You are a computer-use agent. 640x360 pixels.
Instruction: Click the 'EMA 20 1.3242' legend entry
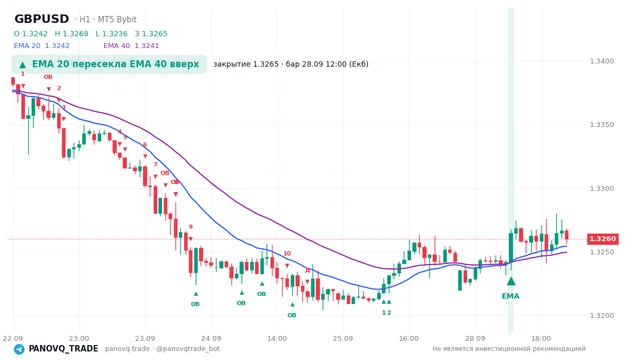point(42,46)
